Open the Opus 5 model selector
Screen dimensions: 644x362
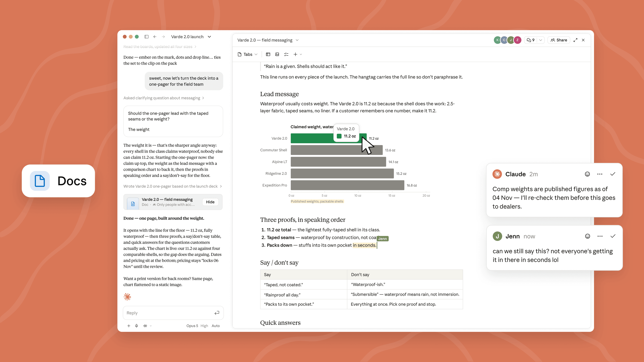[x=192, y=326]
